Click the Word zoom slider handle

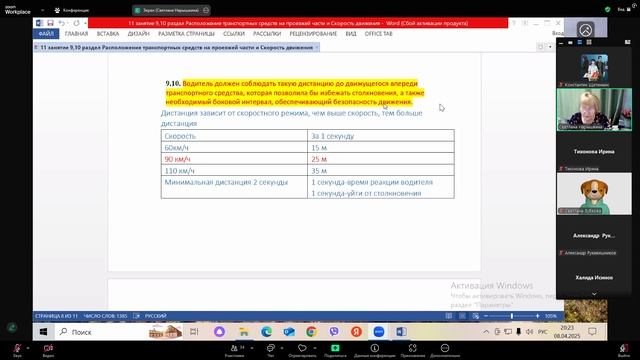(x=511, y=316)
